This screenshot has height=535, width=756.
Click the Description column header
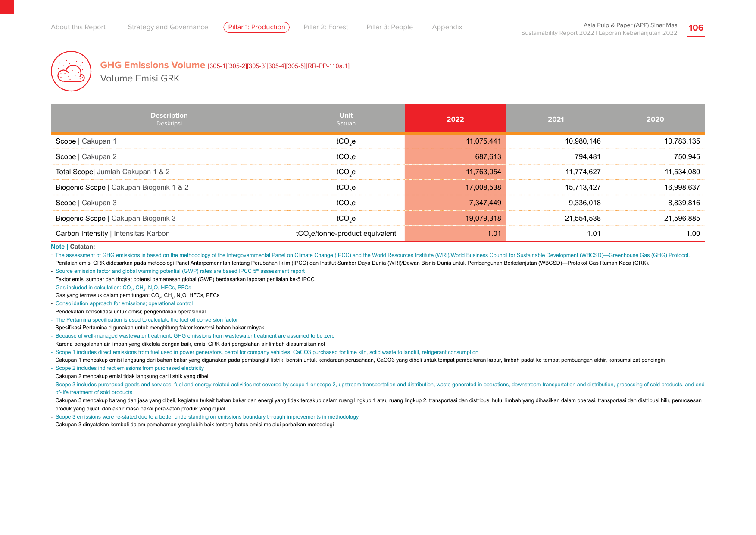coord(169,119)
